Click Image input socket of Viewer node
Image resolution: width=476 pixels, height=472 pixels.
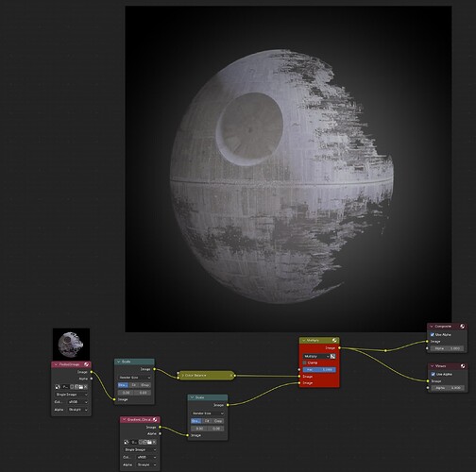coord(428,381)
